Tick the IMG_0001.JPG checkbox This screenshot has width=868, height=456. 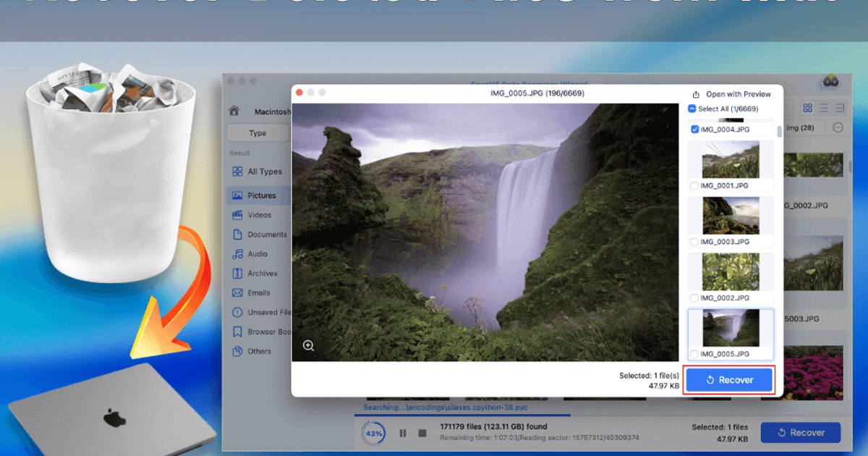(694, 186)
